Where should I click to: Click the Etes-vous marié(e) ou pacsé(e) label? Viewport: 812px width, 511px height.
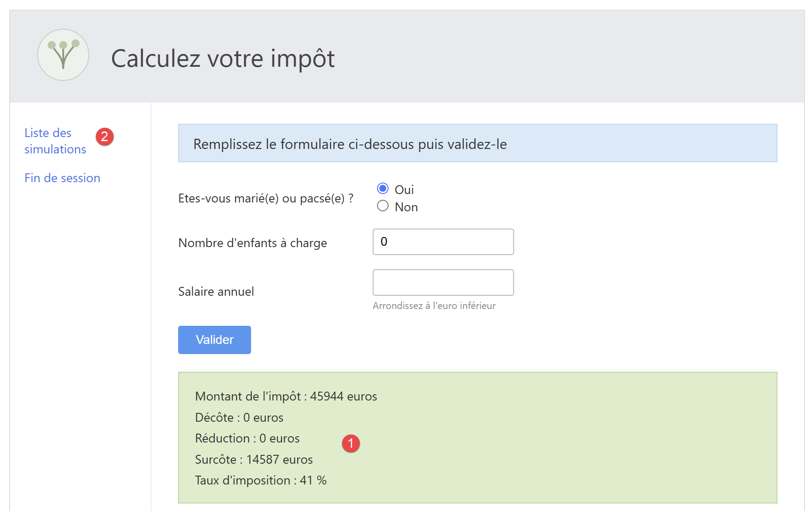click(266, 198)
